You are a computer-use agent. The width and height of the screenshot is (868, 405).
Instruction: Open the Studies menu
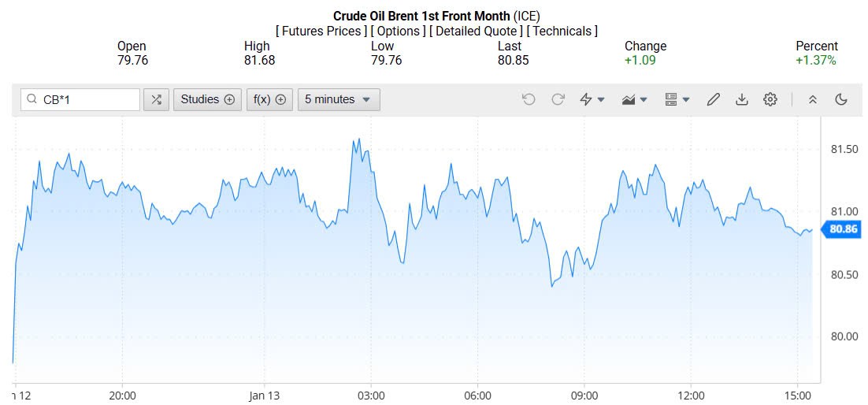207,99
